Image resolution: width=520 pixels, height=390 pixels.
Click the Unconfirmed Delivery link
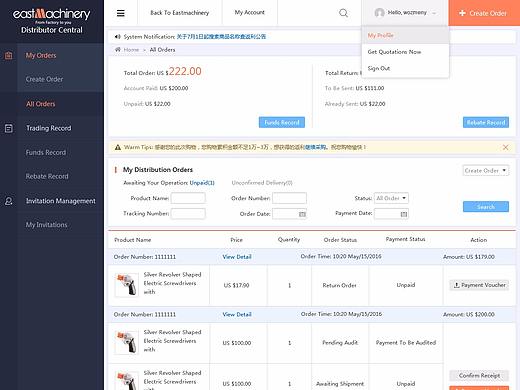pyautogui.click(x=262, y=183)
